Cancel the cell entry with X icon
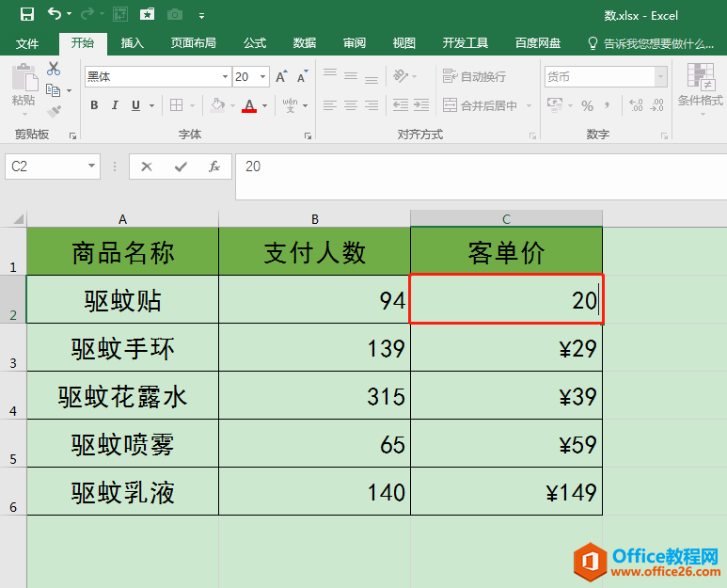The image size is (727, 588). [147, 167]
